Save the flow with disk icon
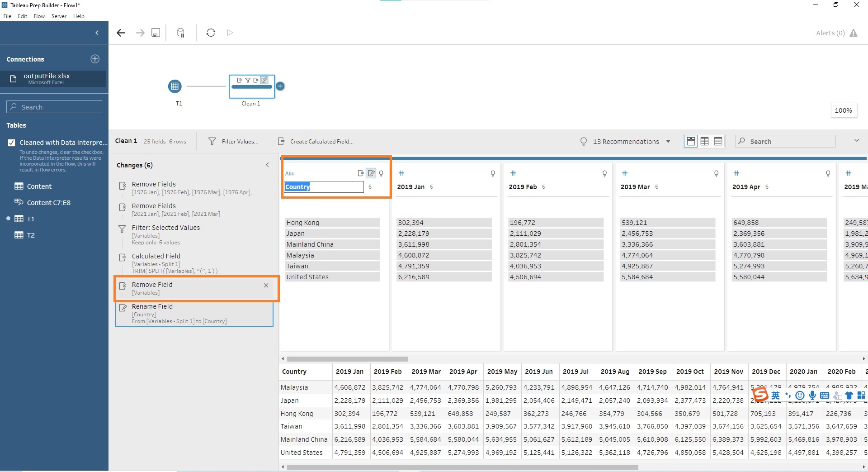 (x=156, y=33)
